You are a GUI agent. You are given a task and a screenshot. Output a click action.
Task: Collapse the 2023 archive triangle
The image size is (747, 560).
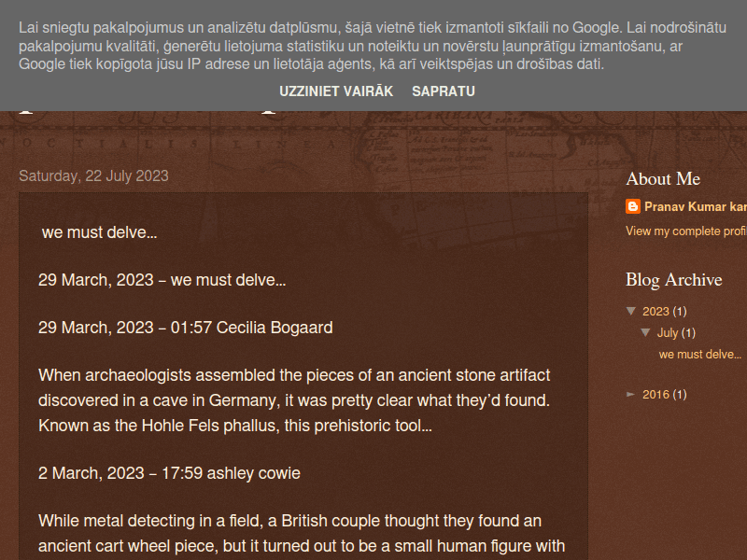point(631,311)
